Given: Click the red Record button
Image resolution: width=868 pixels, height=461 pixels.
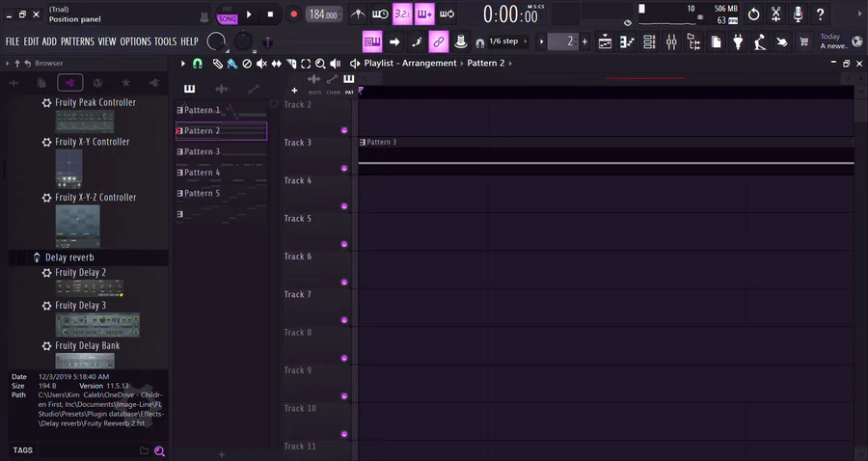Looking at the screenshot, I should coord(294,14).
